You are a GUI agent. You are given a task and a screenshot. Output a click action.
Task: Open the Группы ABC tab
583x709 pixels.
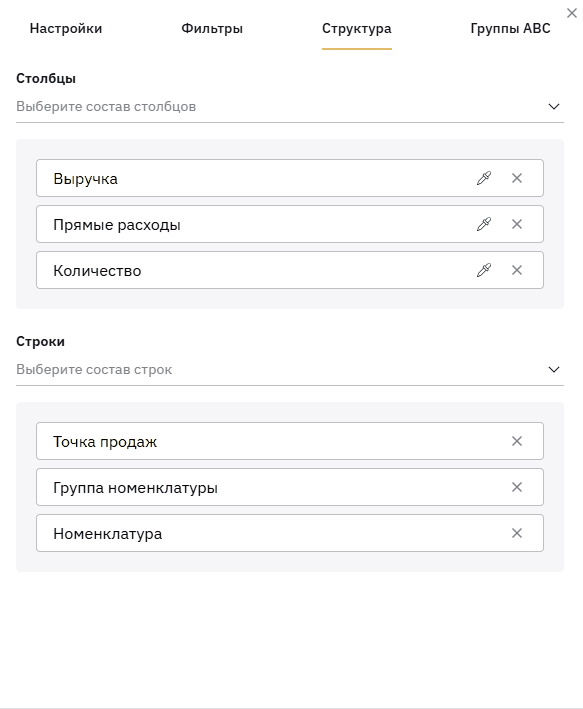click(511, 28)
